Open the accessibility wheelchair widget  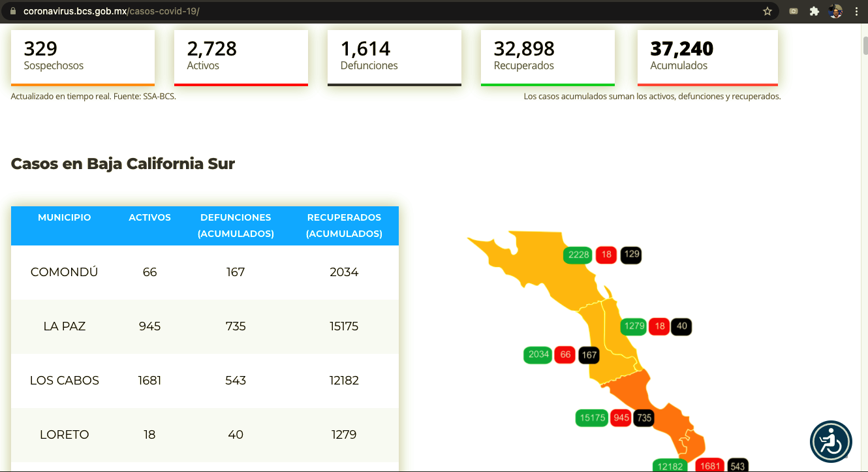coord(831,442)
